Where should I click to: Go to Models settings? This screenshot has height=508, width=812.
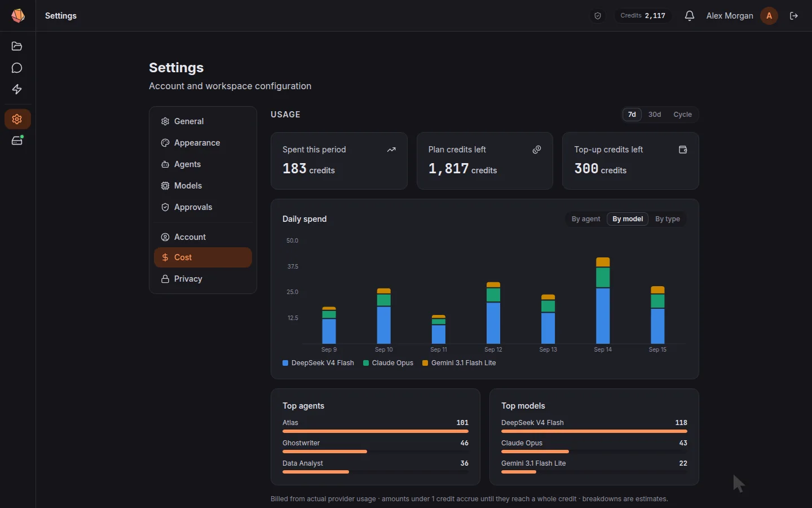coord(203,186)
